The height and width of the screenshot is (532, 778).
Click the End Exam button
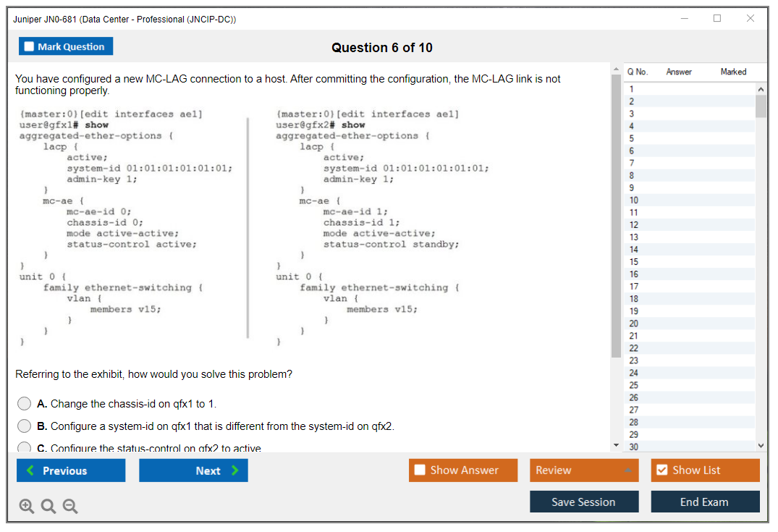[x=705, y=502]
